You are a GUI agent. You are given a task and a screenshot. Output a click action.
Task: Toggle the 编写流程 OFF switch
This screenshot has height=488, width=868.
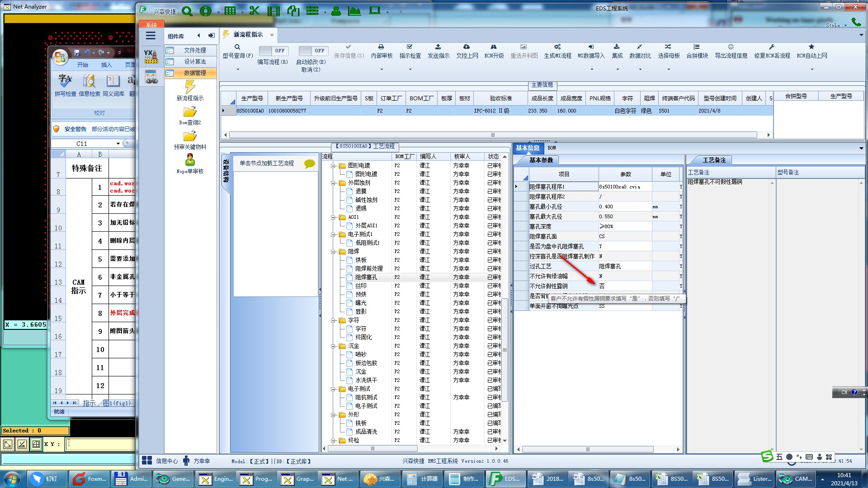point(274,51)
